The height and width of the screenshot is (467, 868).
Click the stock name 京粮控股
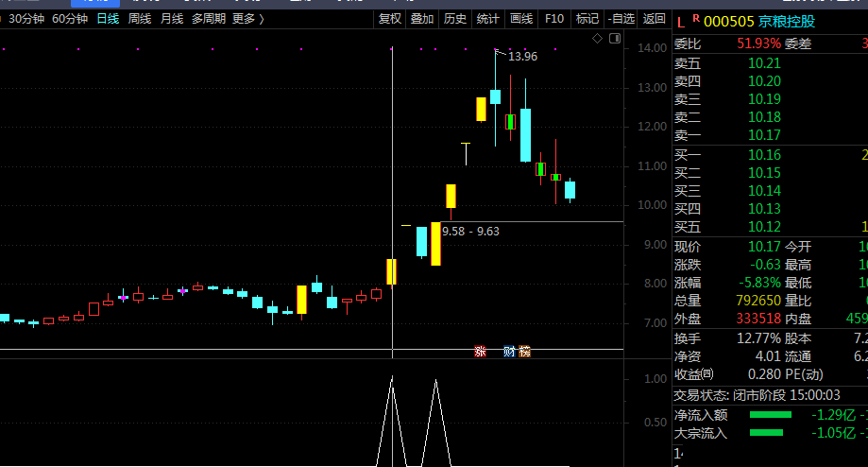pos(787,22)
